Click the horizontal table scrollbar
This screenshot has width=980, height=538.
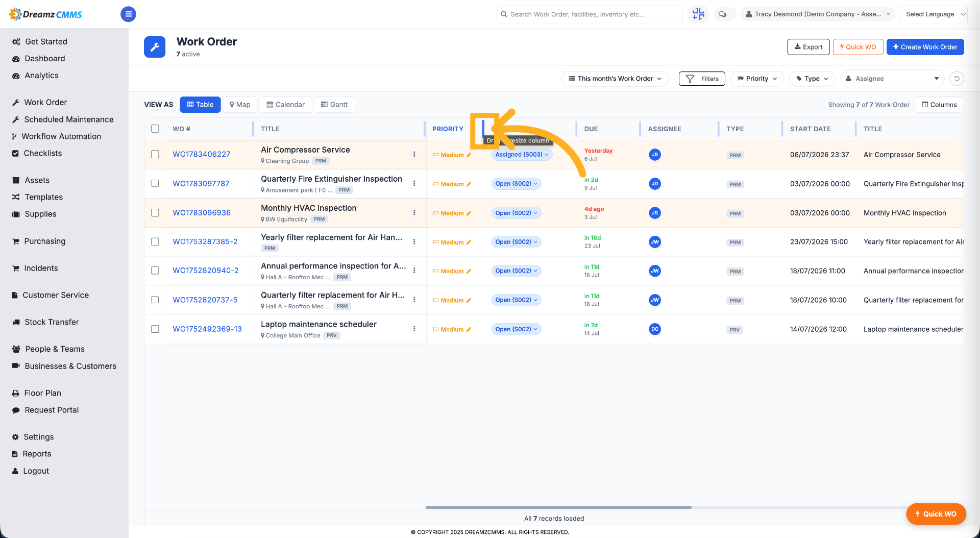tap(558, 507)
